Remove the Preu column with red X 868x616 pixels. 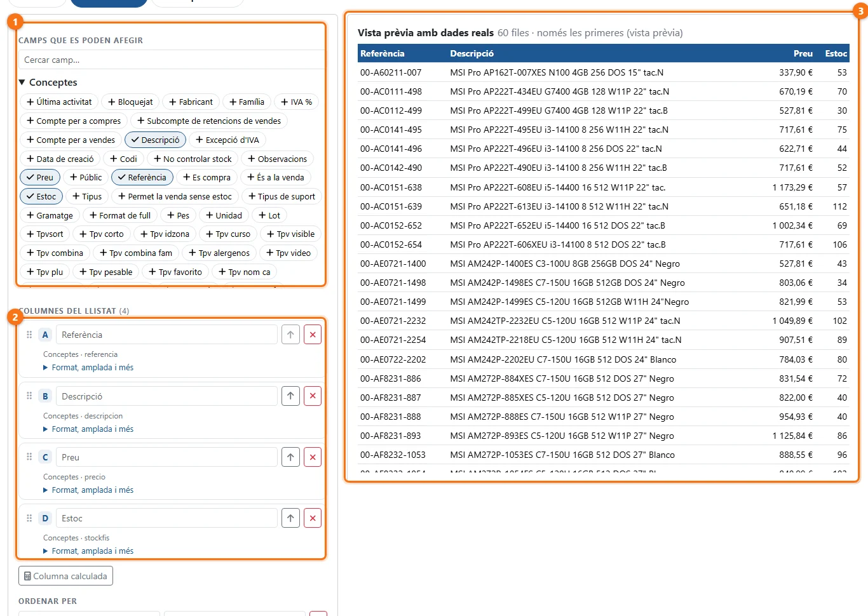(313, 457)
